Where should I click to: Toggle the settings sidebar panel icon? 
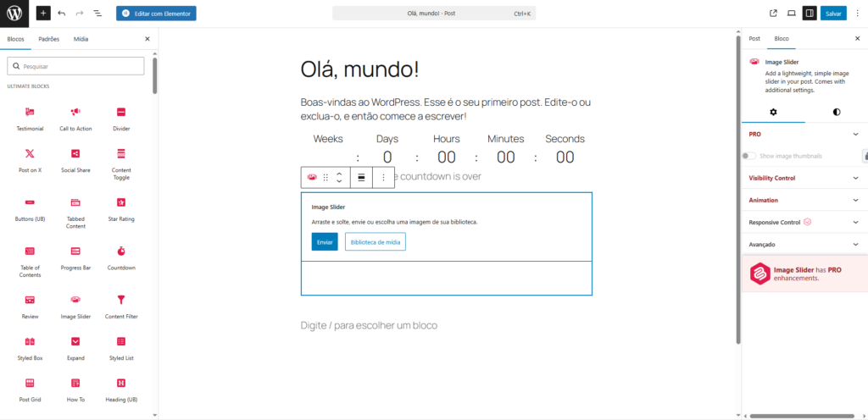[810, 14]
